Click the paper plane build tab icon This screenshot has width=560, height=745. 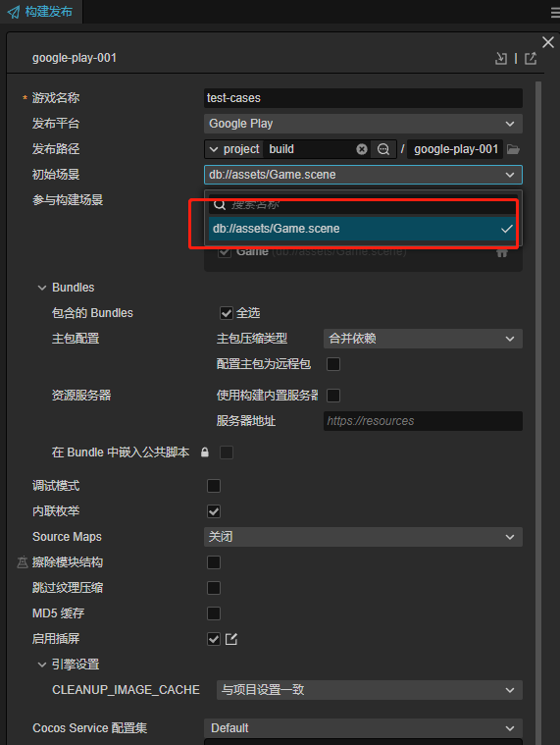click(x=14, y=12)
